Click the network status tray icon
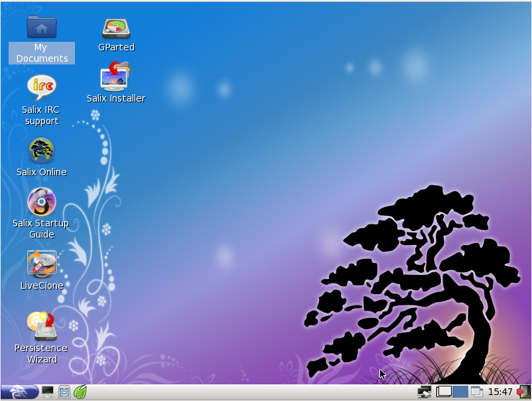Screen dimensions: 532x401 point(424,392)
